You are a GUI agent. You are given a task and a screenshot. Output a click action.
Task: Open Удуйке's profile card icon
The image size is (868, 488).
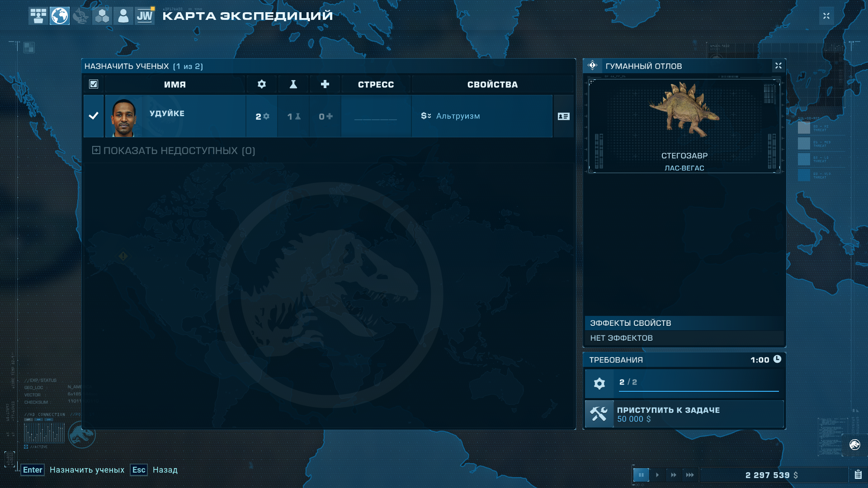563,116
